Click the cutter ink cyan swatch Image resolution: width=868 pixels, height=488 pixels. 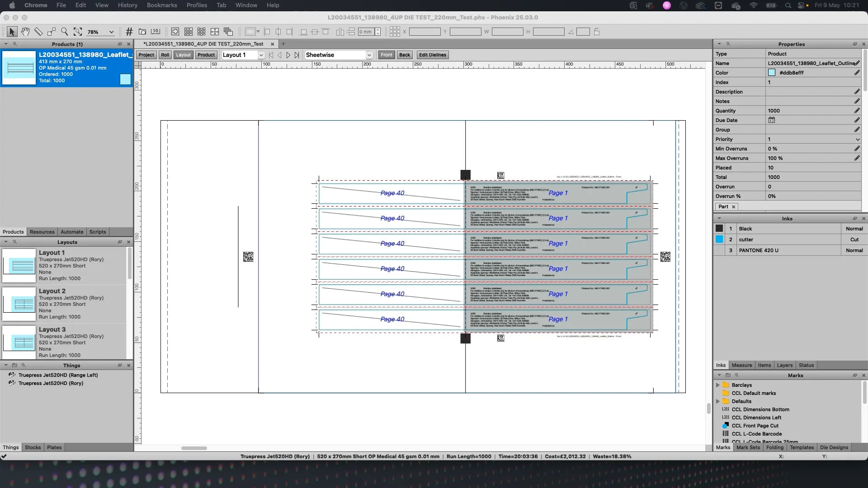point(719,239)
